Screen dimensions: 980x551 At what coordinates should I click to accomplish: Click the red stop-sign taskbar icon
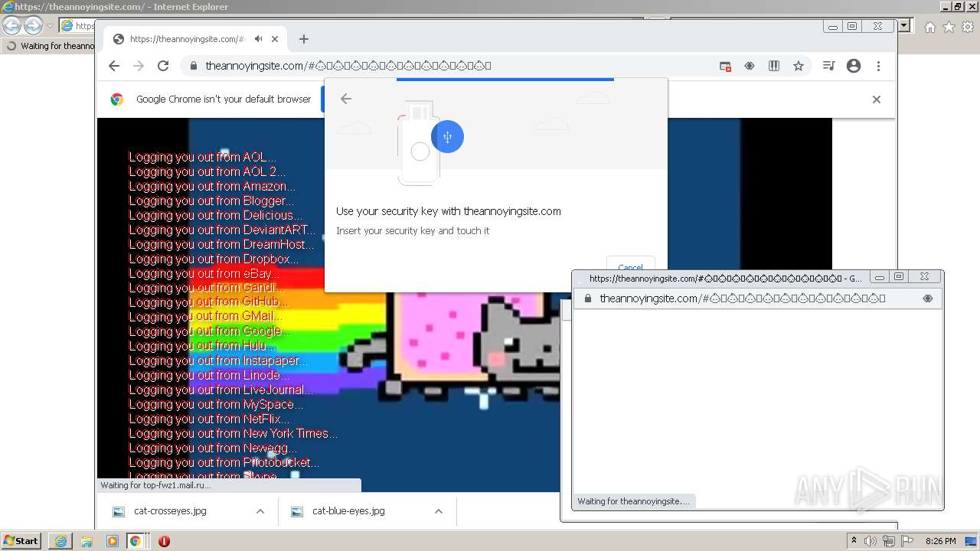pyautogui.click(x=164, y=541)
